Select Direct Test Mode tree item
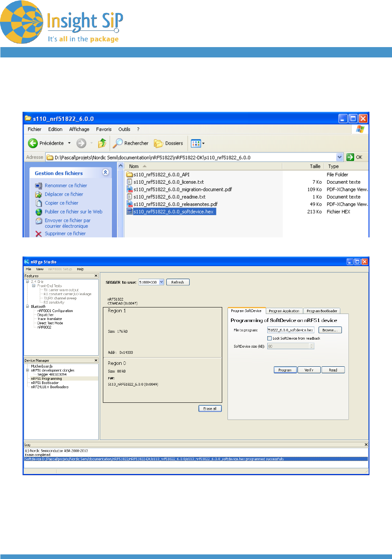Image resolution: width=392 pixels, height=559 pixels. click(50, 323)
